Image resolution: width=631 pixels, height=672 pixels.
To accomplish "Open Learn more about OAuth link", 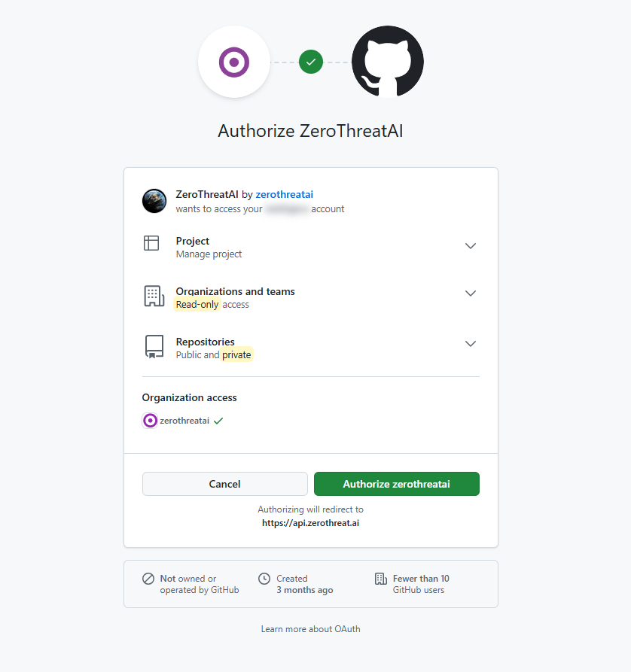I will [310, 629].
